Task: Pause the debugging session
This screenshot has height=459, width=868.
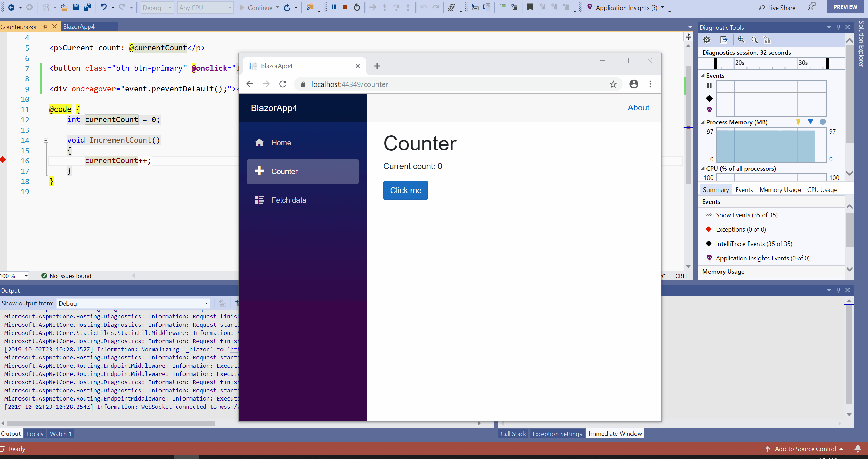Action: pos(333,7)
